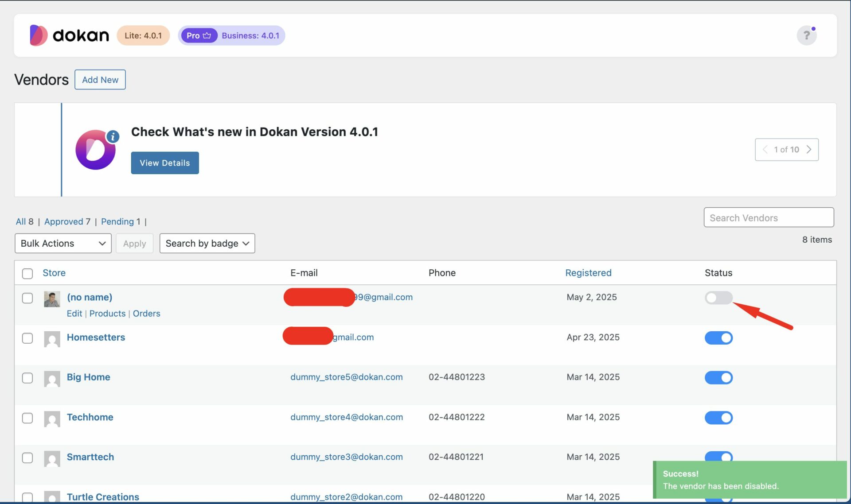Open the (no name) vendor link
Screen dimensions: 851x504
tap(90, 297)
